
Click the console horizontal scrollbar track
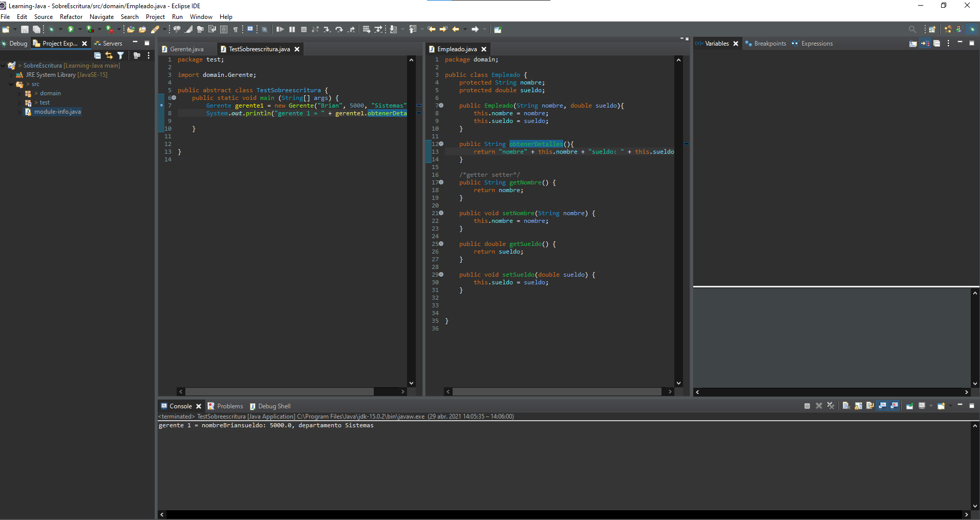pos(563,514)
